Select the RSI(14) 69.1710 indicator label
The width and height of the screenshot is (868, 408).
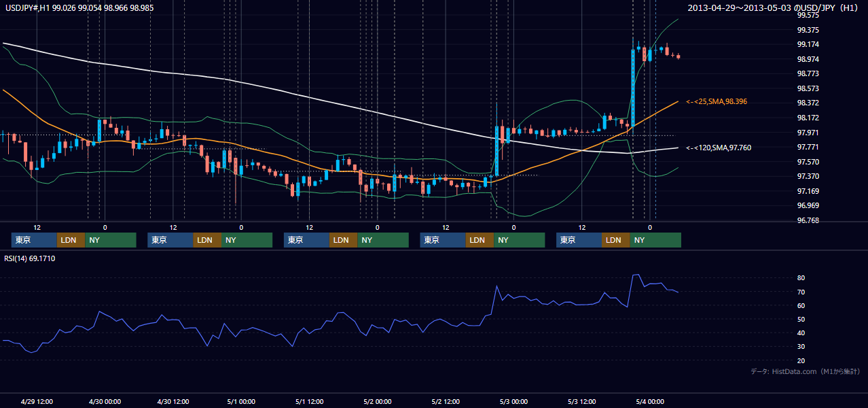point(30,258)
